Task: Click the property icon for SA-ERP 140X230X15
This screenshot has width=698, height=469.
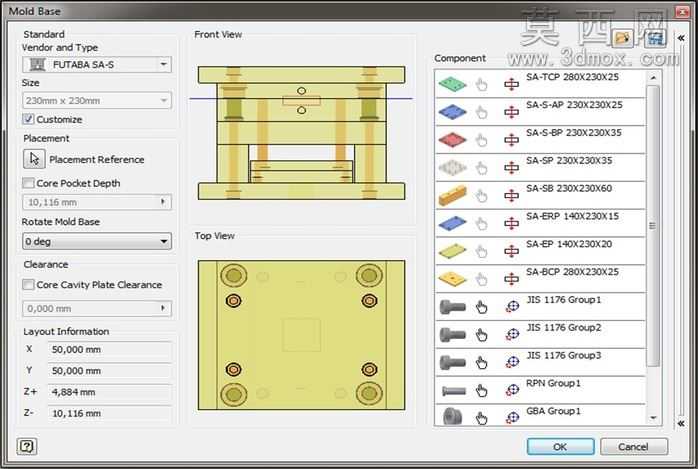Action: point(511,223)
